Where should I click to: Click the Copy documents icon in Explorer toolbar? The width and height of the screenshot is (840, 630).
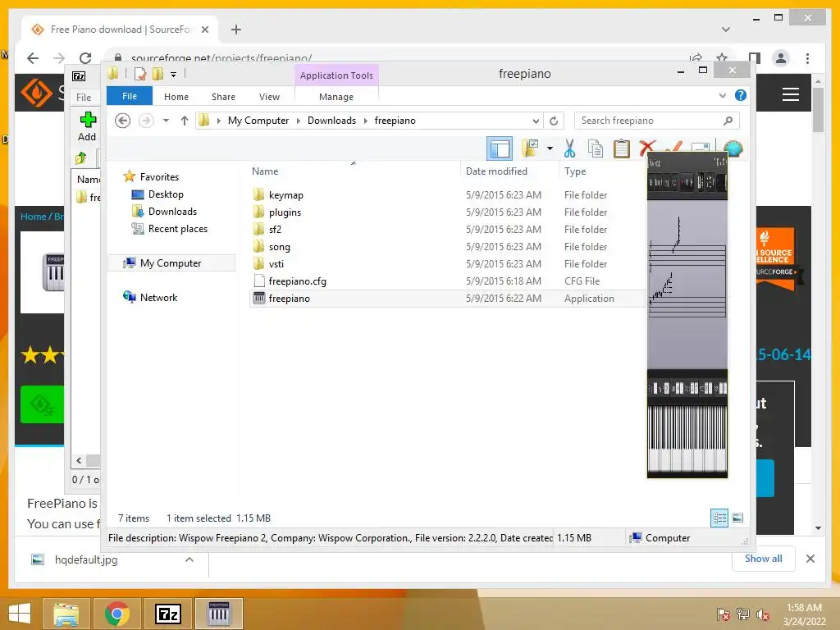click(596, 148)
